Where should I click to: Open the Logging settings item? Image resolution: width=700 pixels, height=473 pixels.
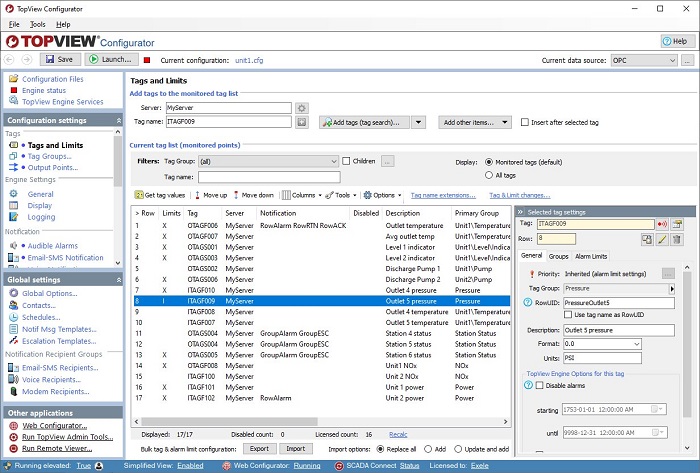pos(41,217)
